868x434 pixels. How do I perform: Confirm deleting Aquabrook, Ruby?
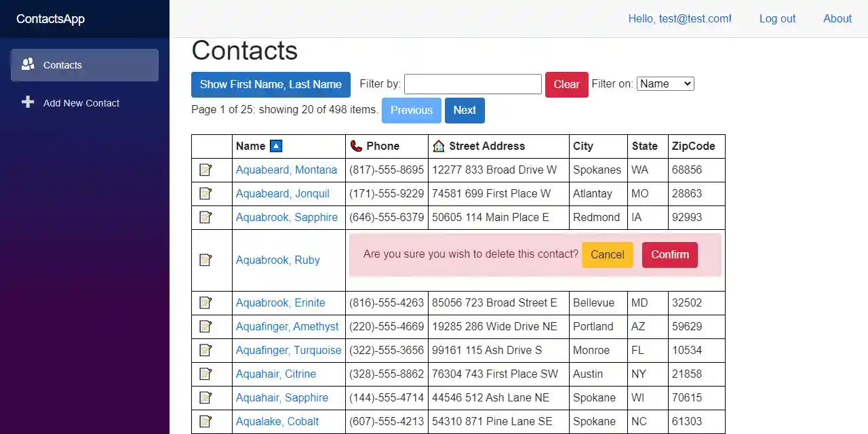click(x=669, y=254)
